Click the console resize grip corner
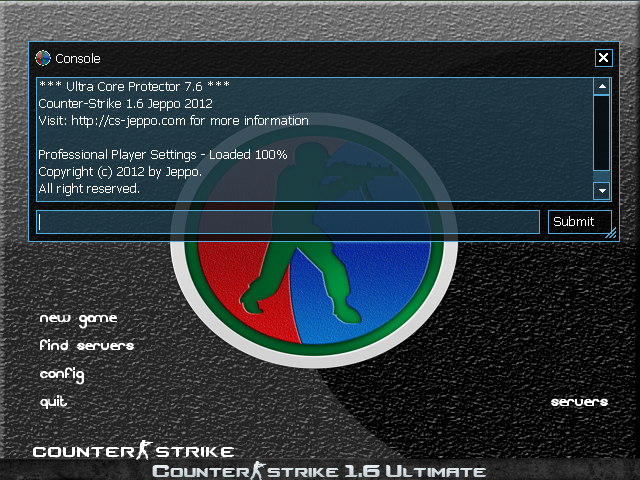The height and width of the screenshot is (480, 640). pos(611,233)
